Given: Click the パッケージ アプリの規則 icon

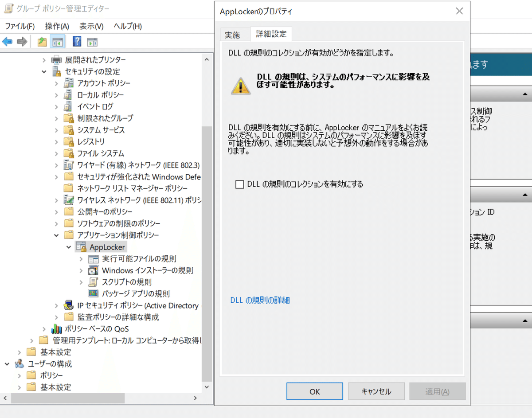Looking at the screenshot, I should pos(93,293).
